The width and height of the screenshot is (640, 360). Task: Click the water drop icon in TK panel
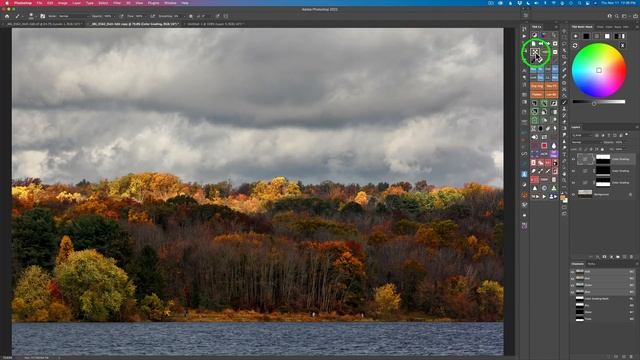pos(554,146)
